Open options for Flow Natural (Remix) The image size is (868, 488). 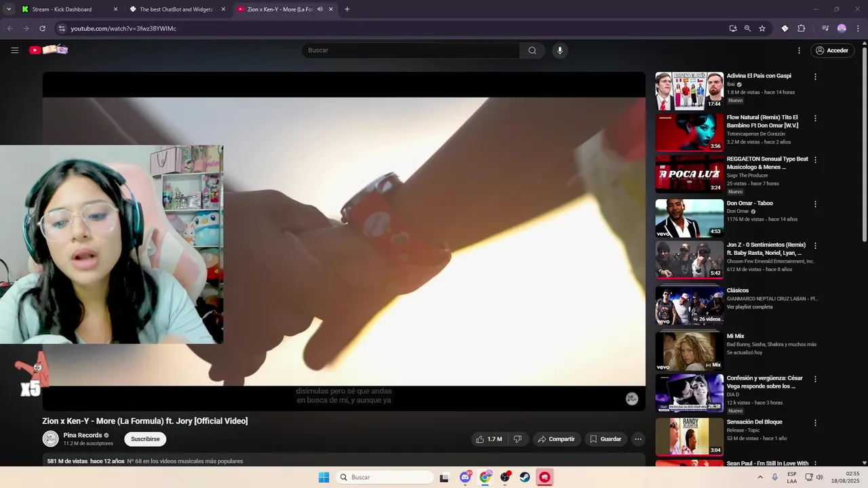(x=815, y=118)
